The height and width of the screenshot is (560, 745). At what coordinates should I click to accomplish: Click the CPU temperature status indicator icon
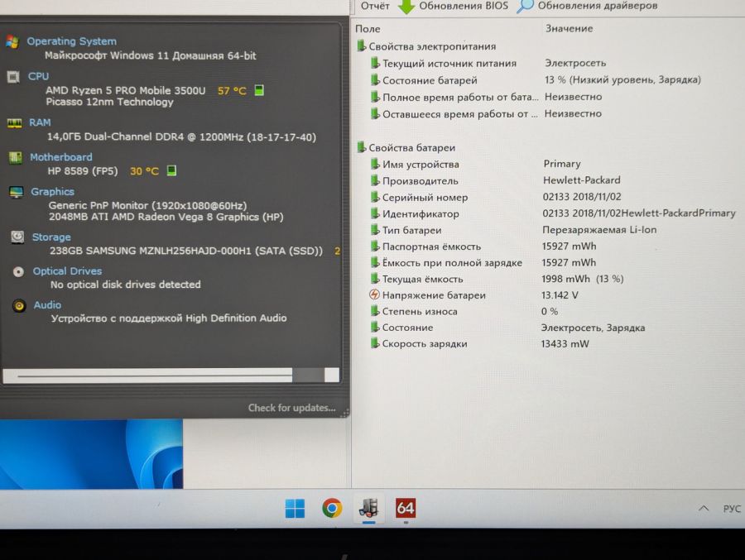click(259, 90)
